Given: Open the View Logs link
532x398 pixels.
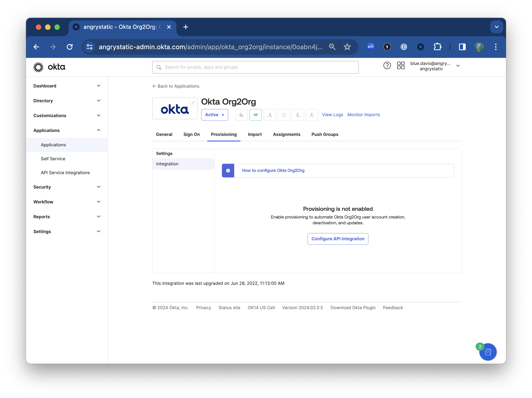Looking at the screenshot, I should pos(332,115).
